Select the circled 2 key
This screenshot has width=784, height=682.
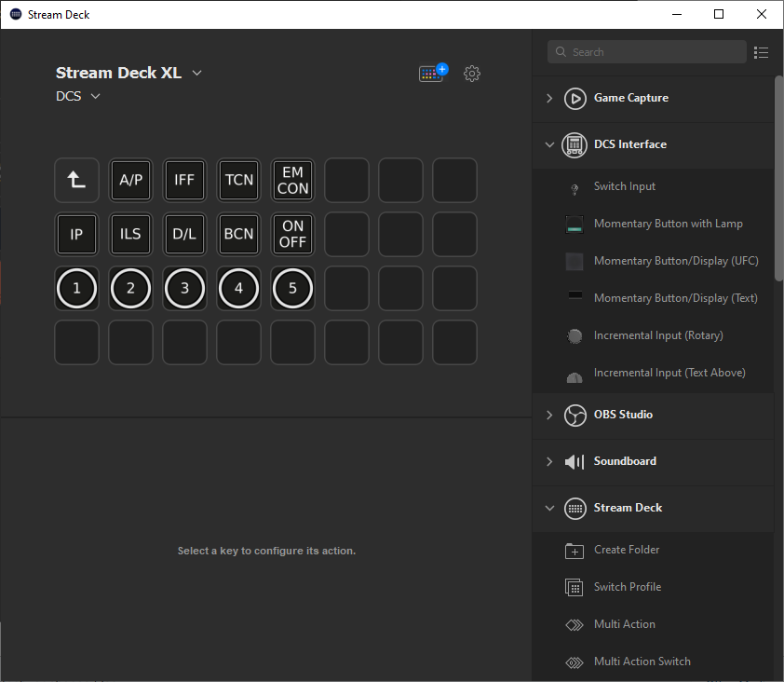click(x=130, y=288)
